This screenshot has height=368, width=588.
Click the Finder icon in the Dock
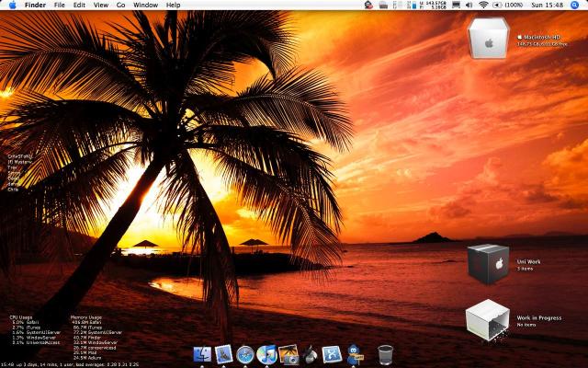[x=202, y=354]
